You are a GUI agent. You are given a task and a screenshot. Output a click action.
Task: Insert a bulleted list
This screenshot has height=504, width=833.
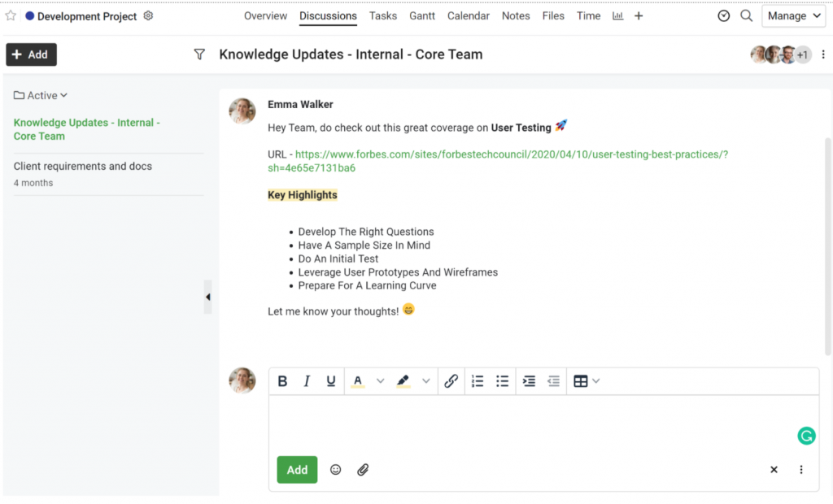click(502, 380)
